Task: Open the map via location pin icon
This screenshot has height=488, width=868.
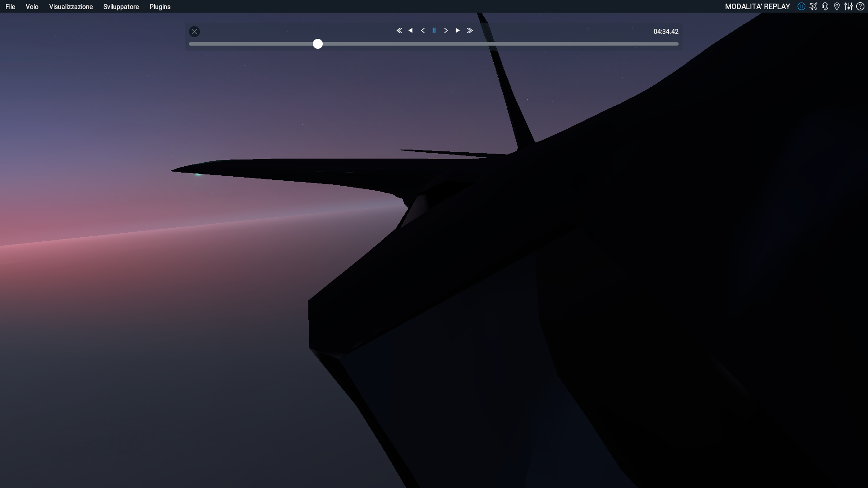Action: pyautogui.click(x=837, y=6)
